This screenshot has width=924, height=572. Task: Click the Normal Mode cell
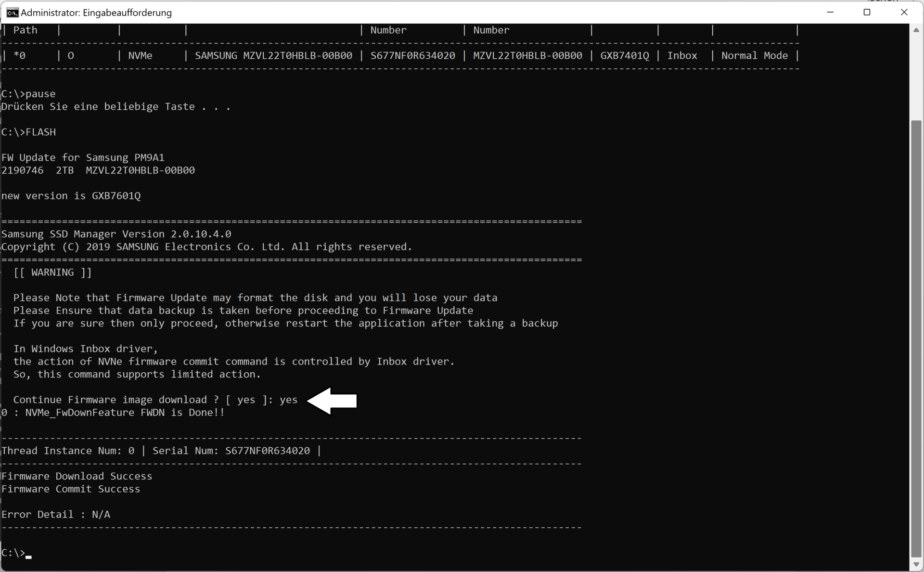pyautogui.click(x=754, y=56)
